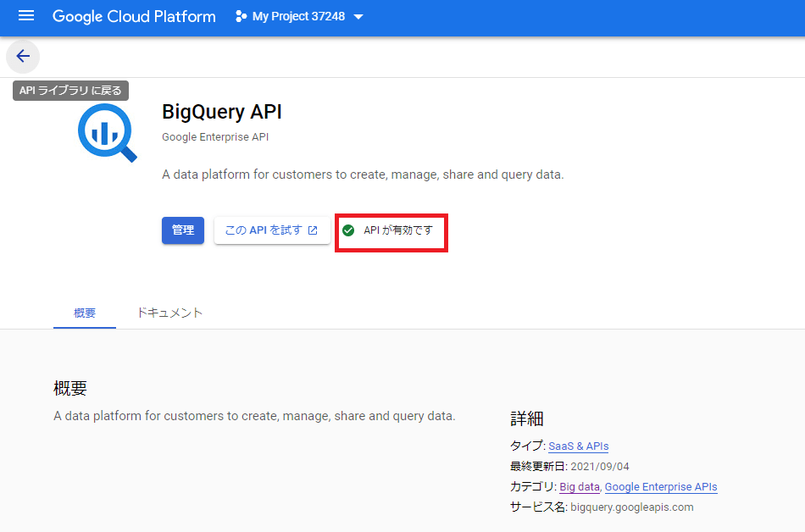The height and width of the screenshot is (532, 805).
Task: Click the 詳細 section heading
Action: coord(527,418)
